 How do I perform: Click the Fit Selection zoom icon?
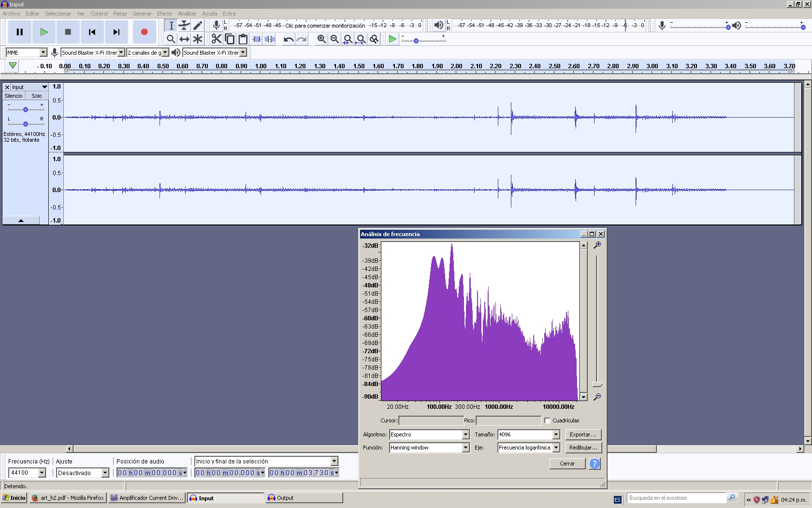pos(348,39)
